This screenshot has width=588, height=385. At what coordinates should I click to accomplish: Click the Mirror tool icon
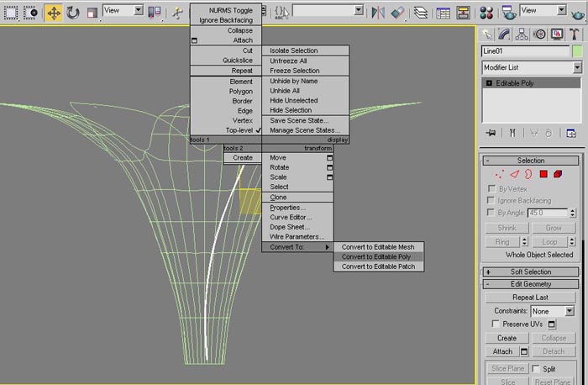(378, 13)
